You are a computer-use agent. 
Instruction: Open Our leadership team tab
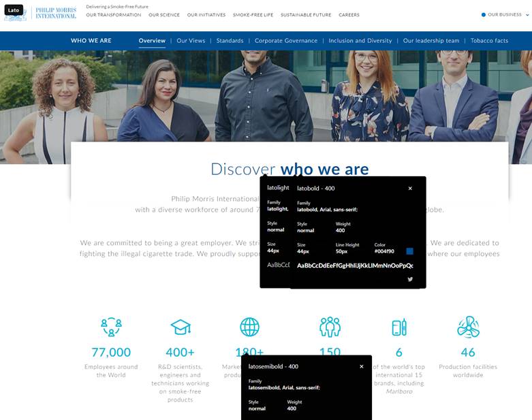point(431,41)
